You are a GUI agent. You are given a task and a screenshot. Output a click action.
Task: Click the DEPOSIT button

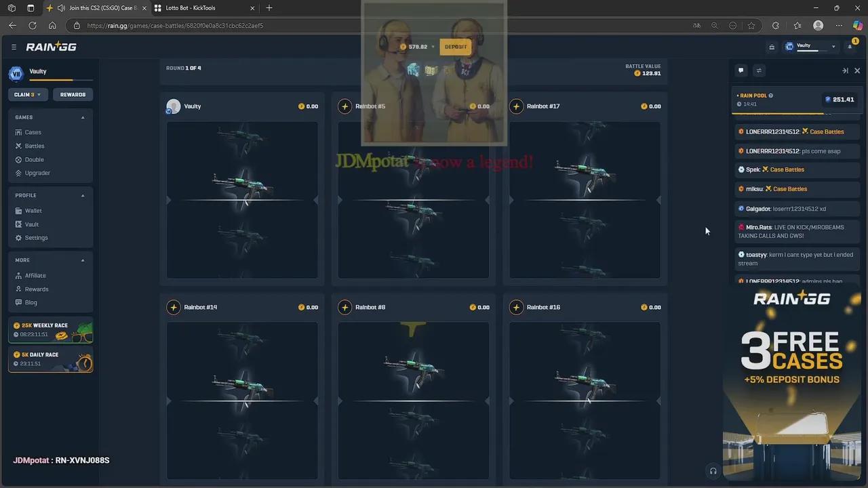tap(456, 47)
